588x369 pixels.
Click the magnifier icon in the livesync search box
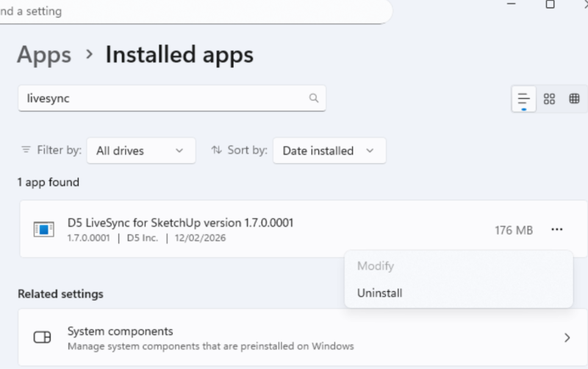point(314,98)
